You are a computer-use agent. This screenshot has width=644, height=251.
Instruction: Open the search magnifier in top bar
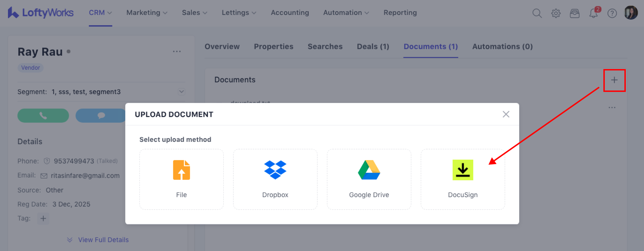pos(537,13)
